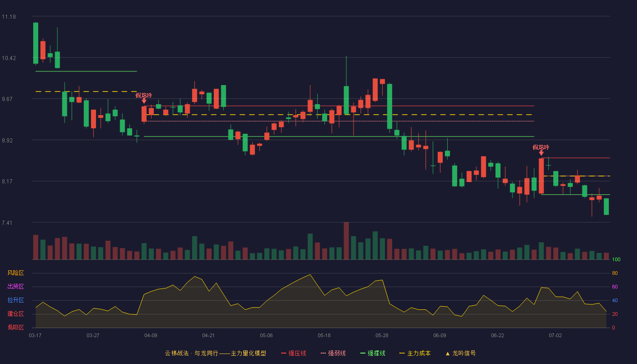Click the magenta 60 indicator scale value
Screen dimensions: 637x364
click(x=615, y=287)
